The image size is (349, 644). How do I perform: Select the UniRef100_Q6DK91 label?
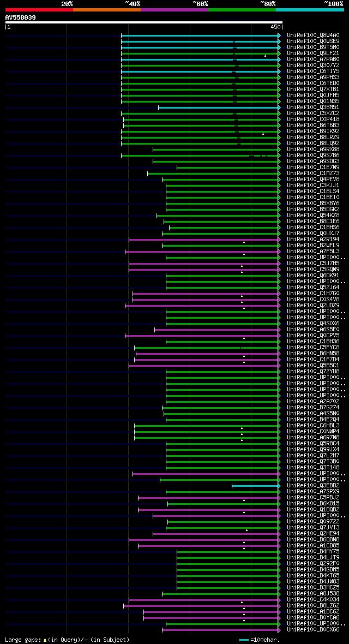[313, 276]
